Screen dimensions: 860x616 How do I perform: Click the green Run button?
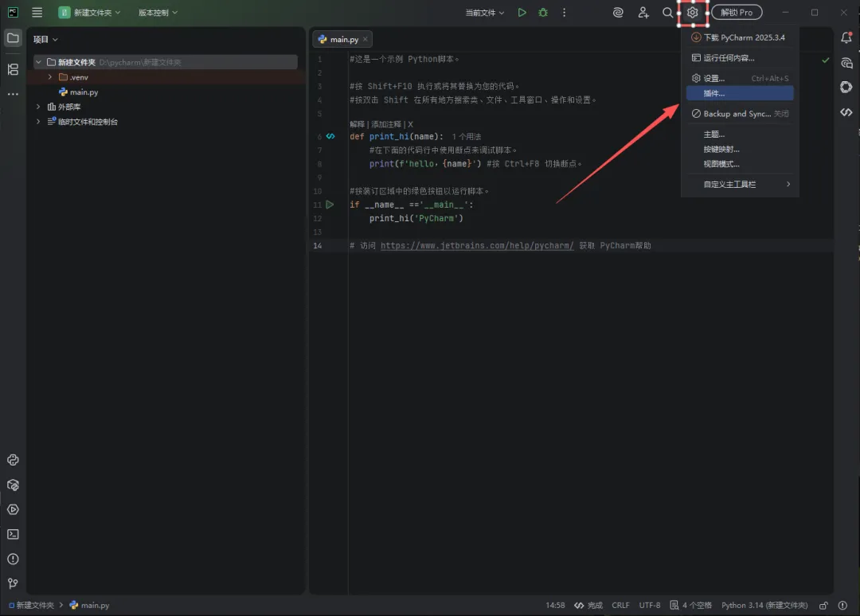[522, 13]
